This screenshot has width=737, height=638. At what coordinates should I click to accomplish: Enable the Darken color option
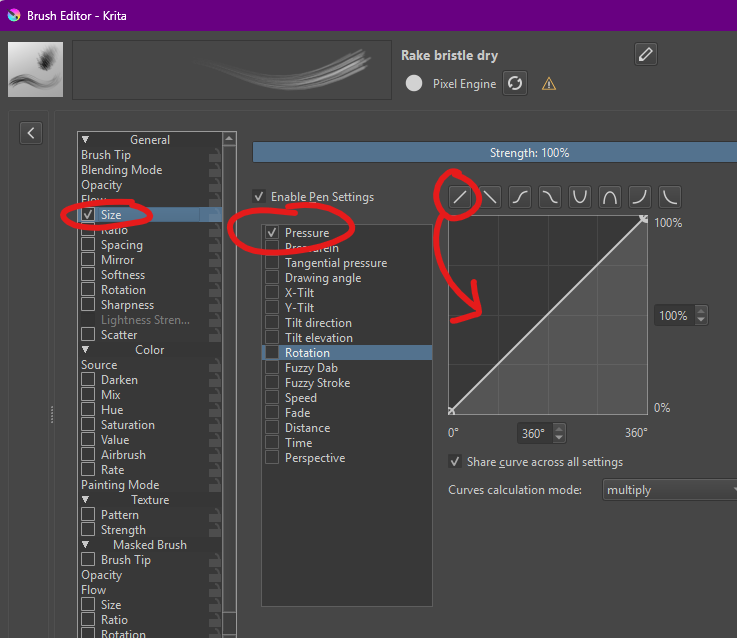click(x=88, y=379)
